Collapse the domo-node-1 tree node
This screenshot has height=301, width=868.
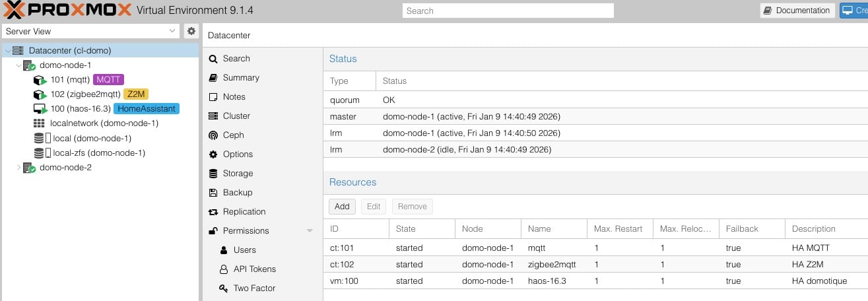[x=18, y=65]
